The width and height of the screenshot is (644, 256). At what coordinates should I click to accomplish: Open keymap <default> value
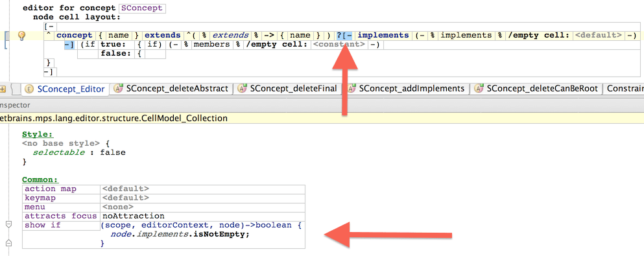click(125, 198)
